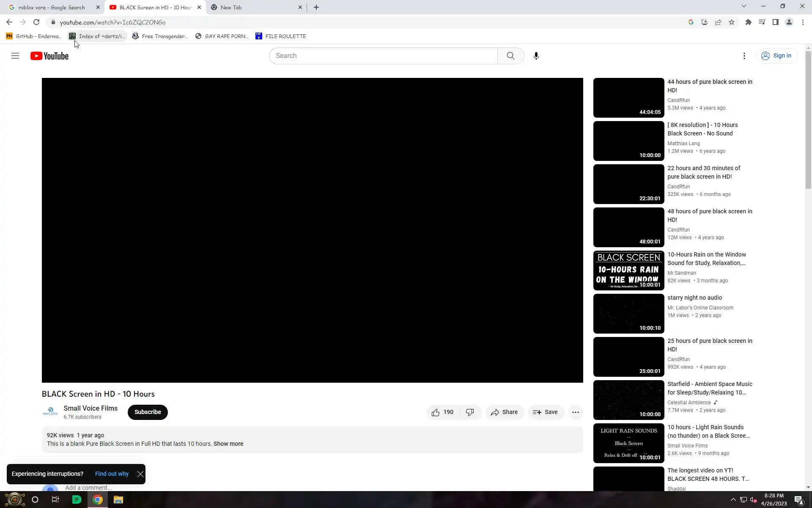This screenshot has height=508, width=812.
Task: Click the search magnifier button
Action: (510, 56)
